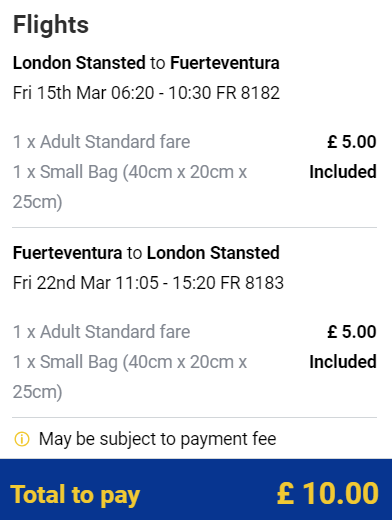Click outbound bag Included label
This screenshot has height=520, width=392.
(x=343, y=172)
